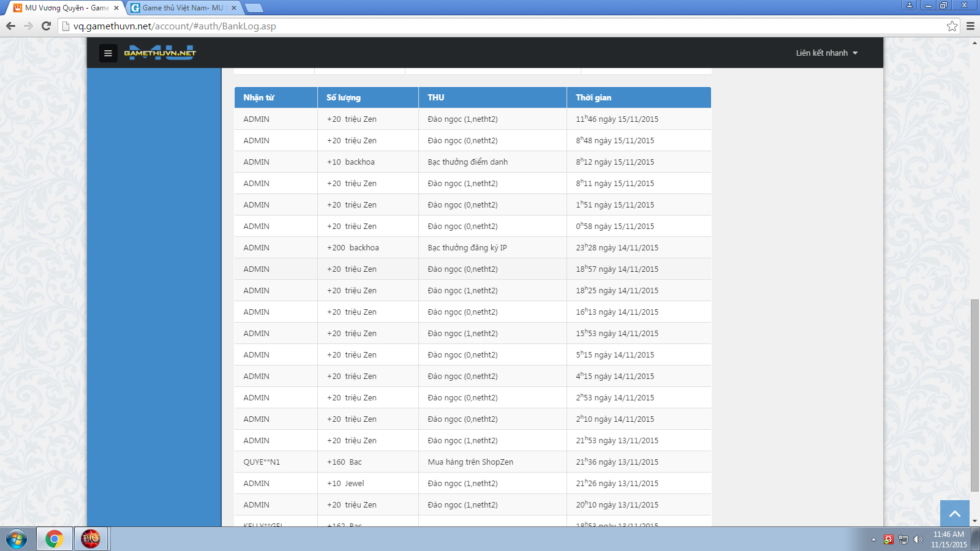Screen dimensions: 980x551
Task: Reload the current page
Action: 46,26
